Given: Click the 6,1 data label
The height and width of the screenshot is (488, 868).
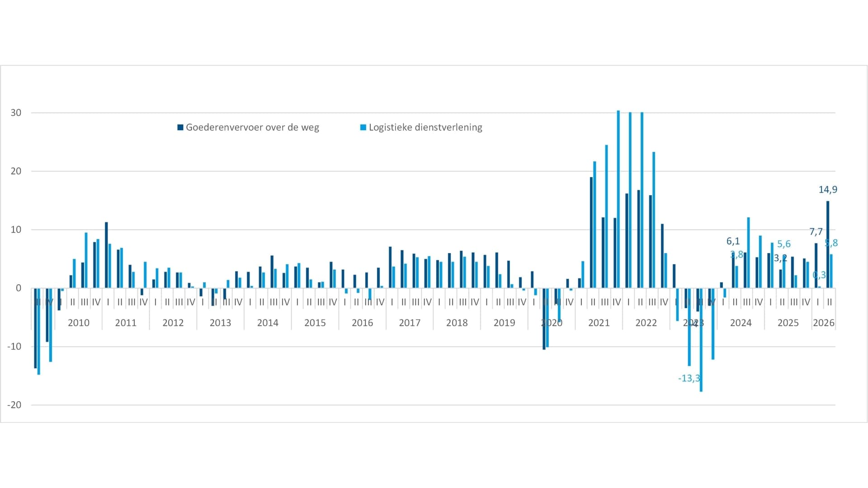Looking at the screenshot, I should pyautogui.click(x=733, y=241).
